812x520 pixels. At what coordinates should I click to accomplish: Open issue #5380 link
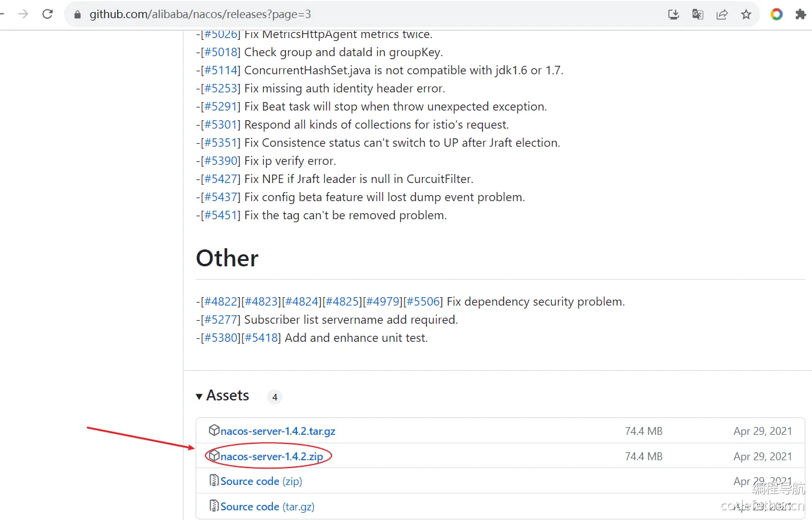coord(220,338)
